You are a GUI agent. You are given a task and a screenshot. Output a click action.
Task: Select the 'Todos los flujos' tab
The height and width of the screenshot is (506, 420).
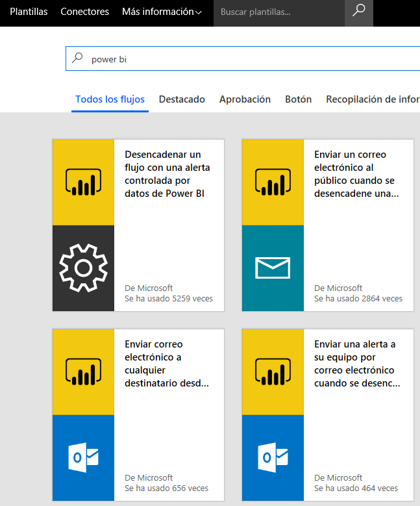[110, 99]
